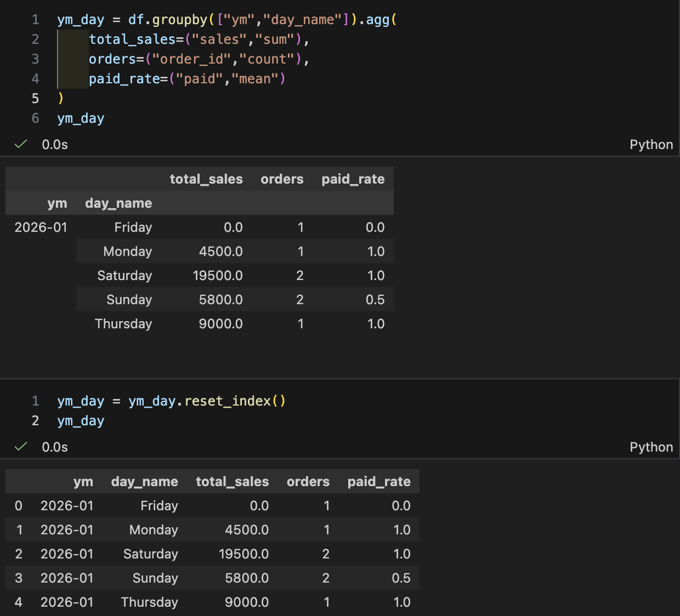Click row index 0 in the reset_index output
680x616 pixels.
(x=19, y=506)
